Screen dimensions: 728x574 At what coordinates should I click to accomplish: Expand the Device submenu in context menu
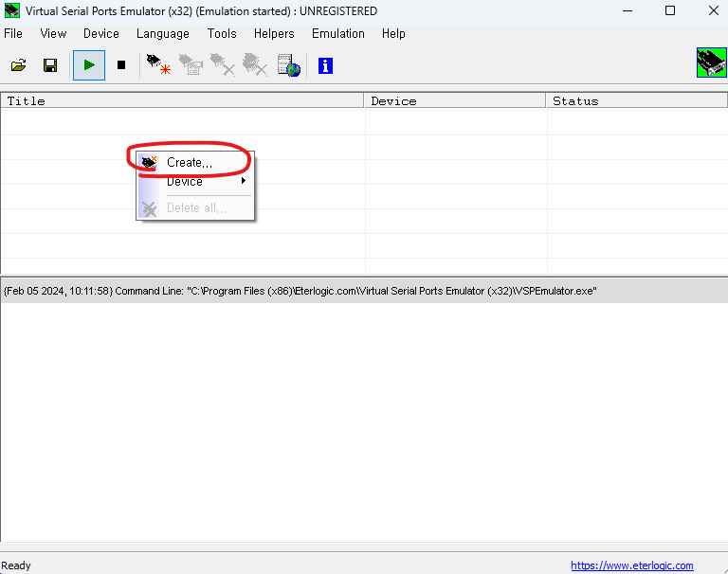point(195,182)
